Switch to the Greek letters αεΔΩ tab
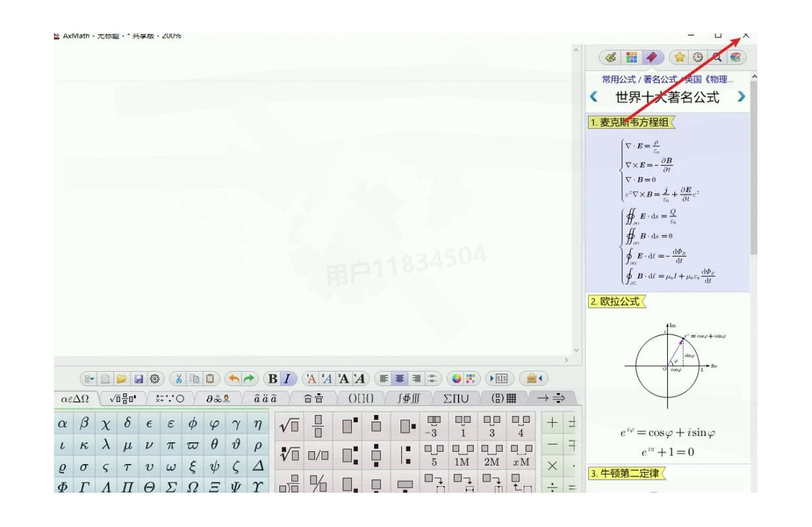This screenshot has width=812, height=527. tap(75, 399)
